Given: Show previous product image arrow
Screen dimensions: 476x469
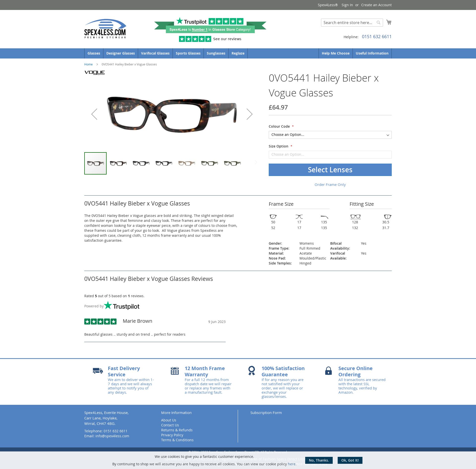Looking at the screenshot, I should click(x=94, y=114).
